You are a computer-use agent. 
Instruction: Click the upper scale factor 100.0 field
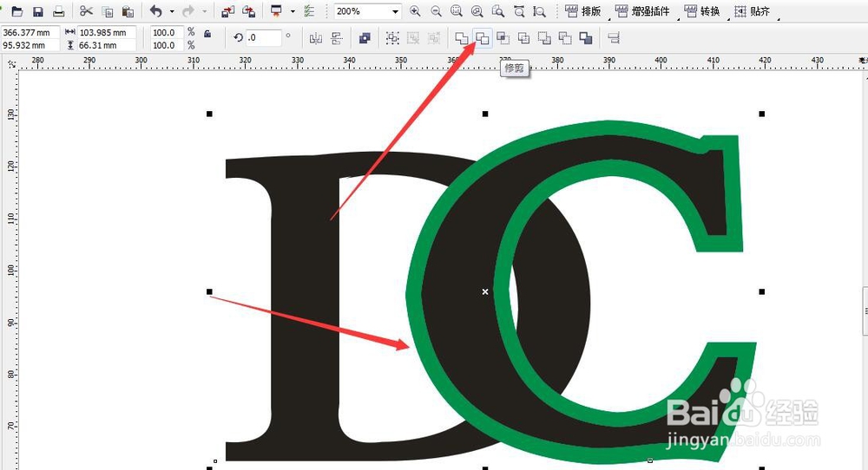click(x=167, y=33)
